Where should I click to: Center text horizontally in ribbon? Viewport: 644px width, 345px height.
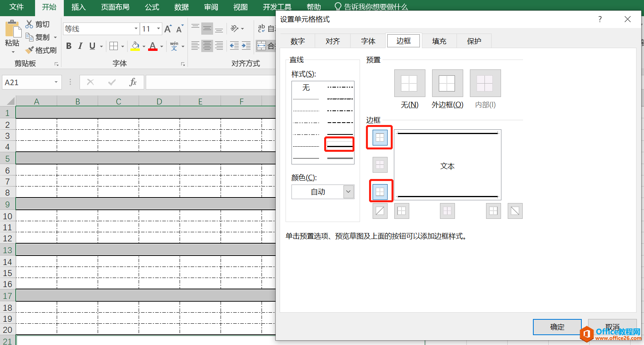pyautogui.click(x=207, y=46)
